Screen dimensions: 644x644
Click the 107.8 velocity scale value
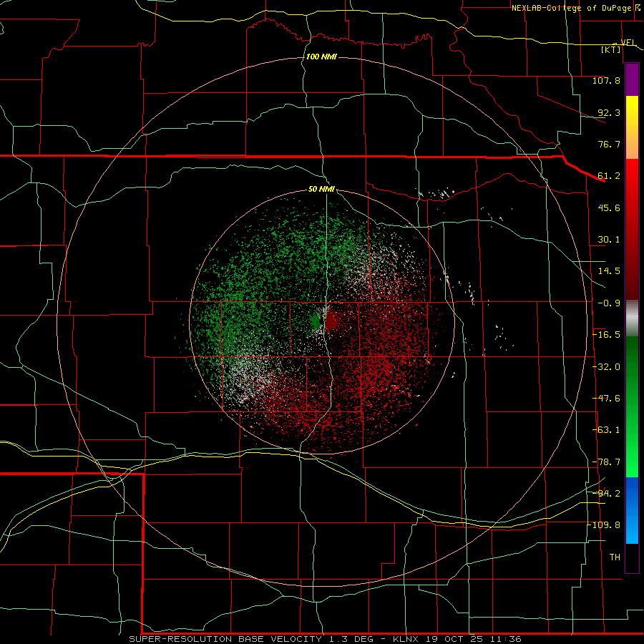[606, 80]
